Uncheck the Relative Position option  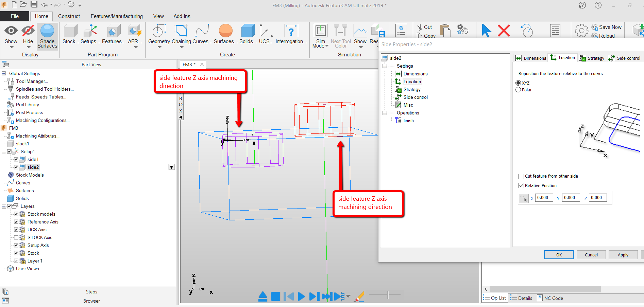point(521,185)
